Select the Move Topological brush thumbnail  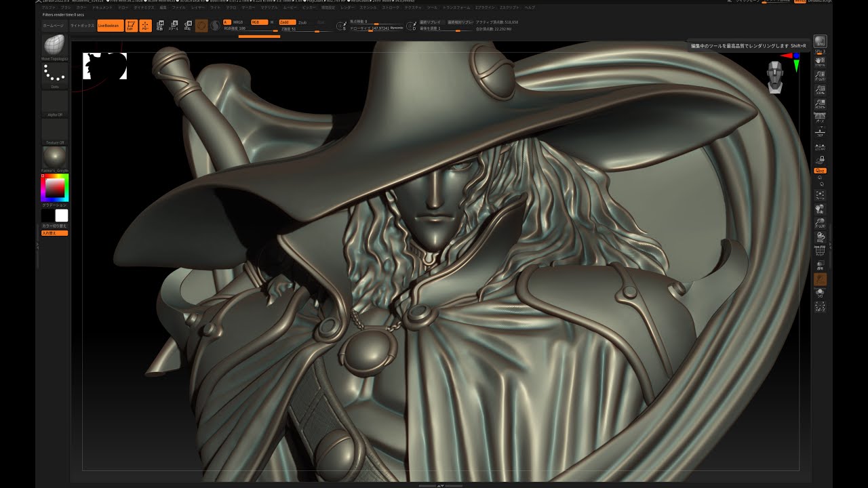point(54,45)
